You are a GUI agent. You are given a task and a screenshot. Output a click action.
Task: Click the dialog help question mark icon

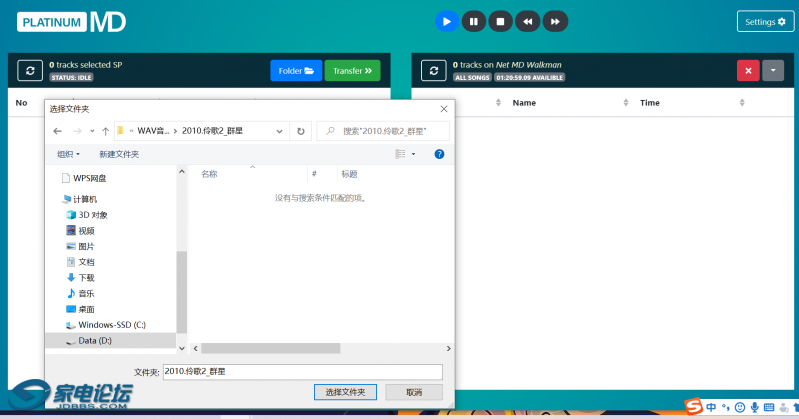point(439,154)
